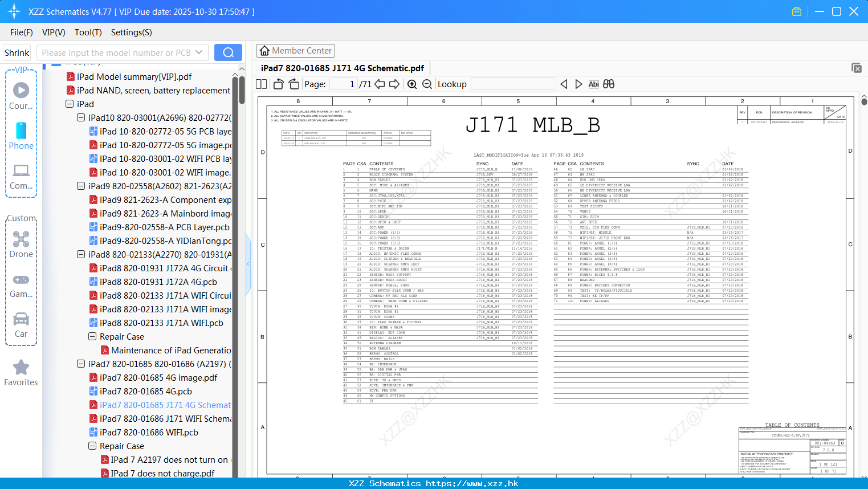This screenshot has width=868, height=489.
Task: Click the yellow toolbox icon in title bar
Action: point(797,11)
